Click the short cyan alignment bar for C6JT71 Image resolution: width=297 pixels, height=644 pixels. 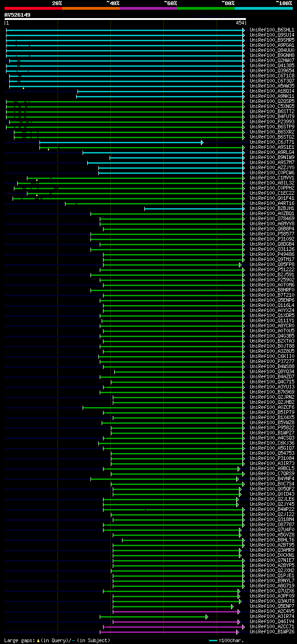121,142
